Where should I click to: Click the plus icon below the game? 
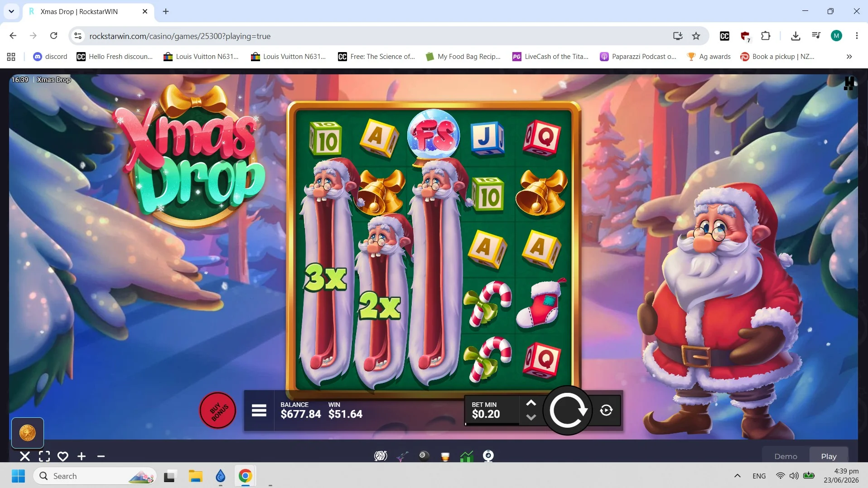pyautogui.click(x=82, y=456)
